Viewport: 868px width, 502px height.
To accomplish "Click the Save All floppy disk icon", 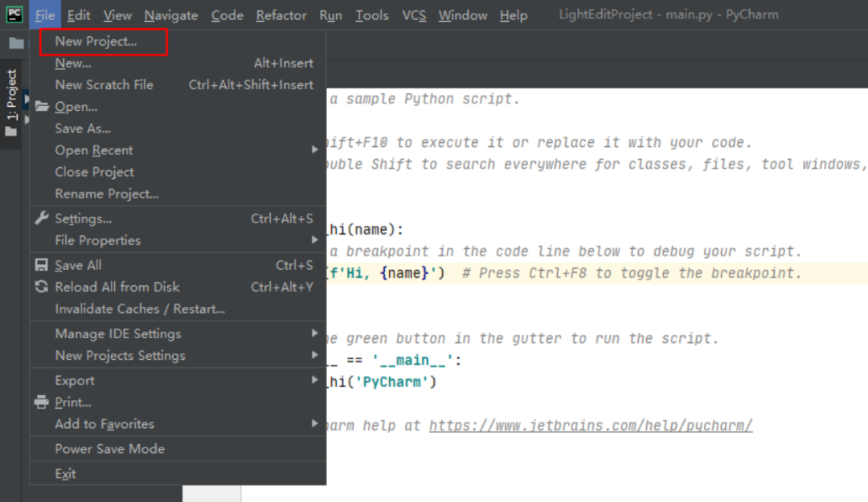I will [x=42, y=265].
